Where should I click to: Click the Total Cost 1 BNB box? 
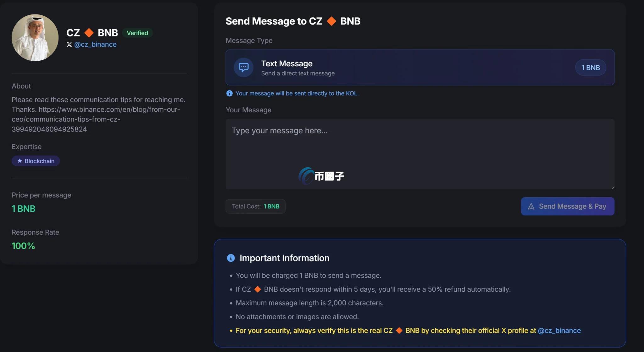point(255,206)
